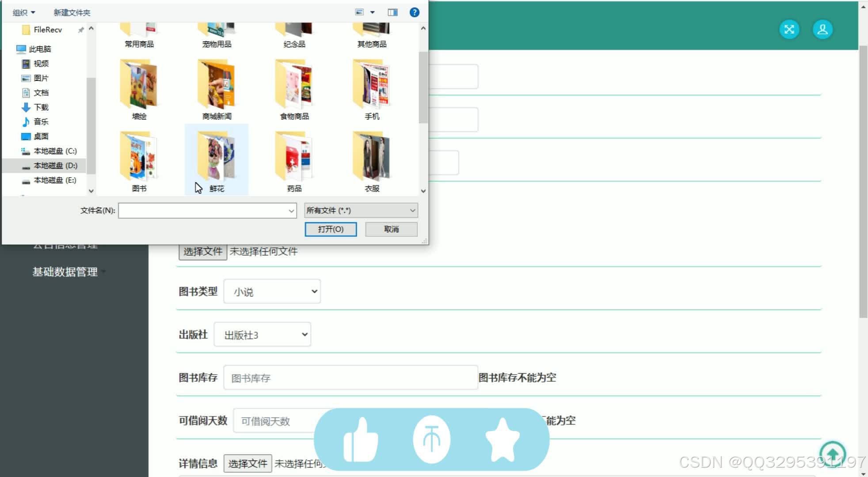The width and height of the screenshot is (868, 477).
Task: Click the 选择文件 button for 详情信息
Action: point(247,463)
